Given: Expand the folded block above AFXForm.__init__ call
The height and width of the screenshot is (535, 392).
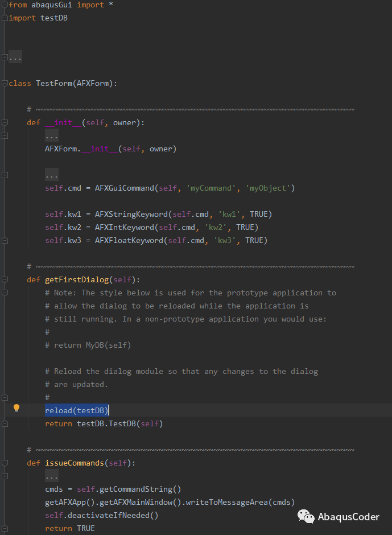Looking at the screenshot, I should coord(5,136).
